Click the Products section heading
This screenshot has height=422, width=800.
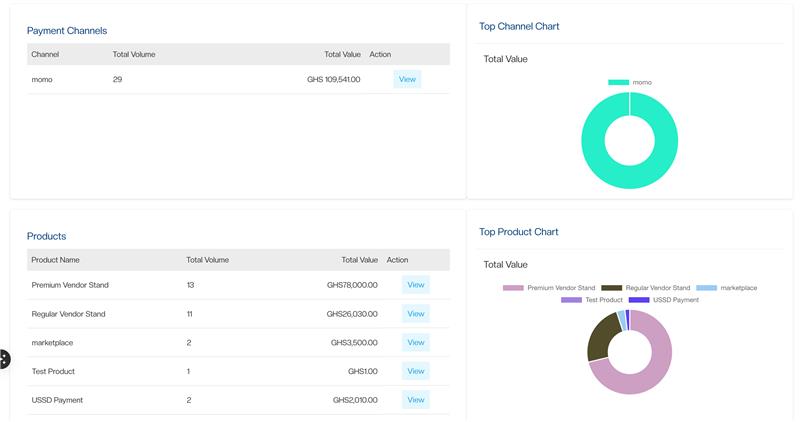[x=46, y=236]
